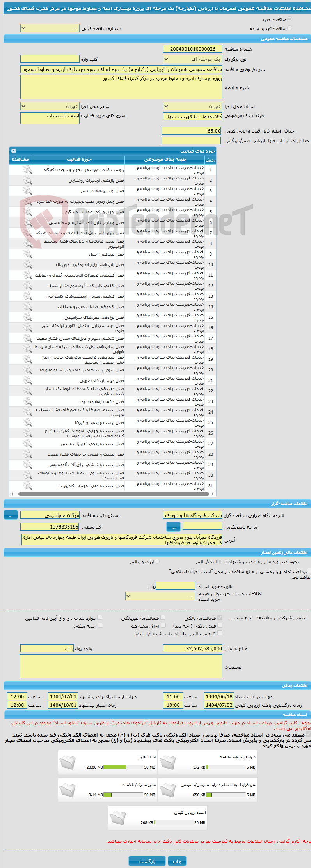This screenshot has width=311, height=868.
Task: Open اسناد ارزیابی کیفی folder icon
Action: [x=118, y=818]
